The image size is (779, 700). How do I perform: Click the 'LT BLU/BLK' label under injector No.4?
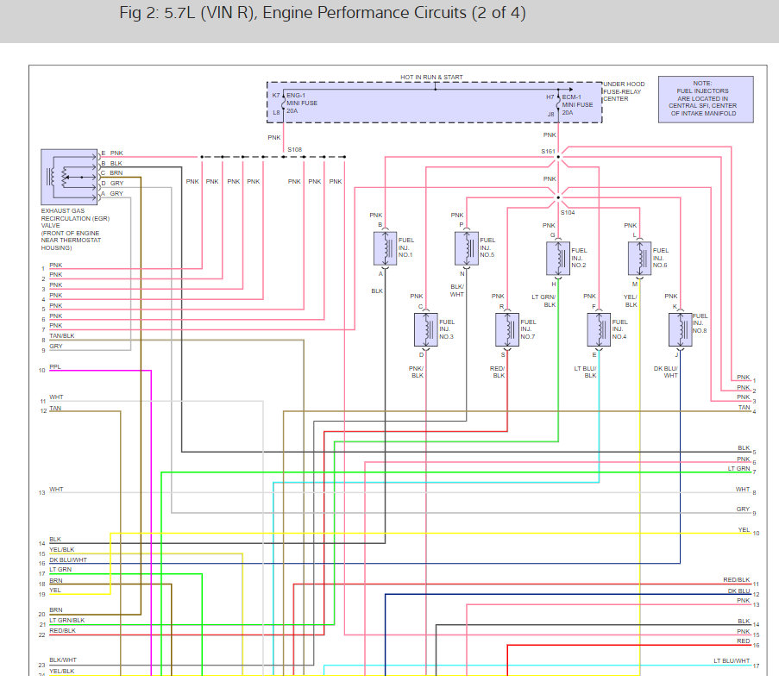[585, 372]
